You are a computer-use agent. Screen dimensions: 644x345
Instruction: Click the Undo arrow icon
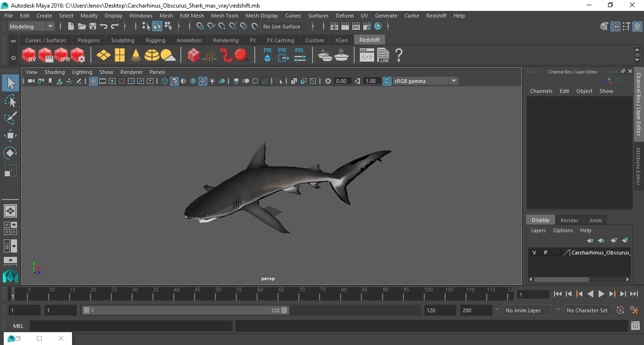coord(104,27)
